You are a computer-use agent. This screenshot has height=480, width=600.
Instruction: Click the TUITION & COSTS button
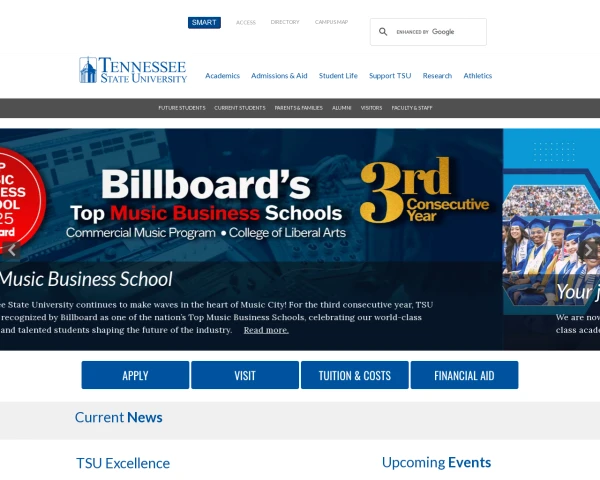pyautogui.click(x=355, y=375)
